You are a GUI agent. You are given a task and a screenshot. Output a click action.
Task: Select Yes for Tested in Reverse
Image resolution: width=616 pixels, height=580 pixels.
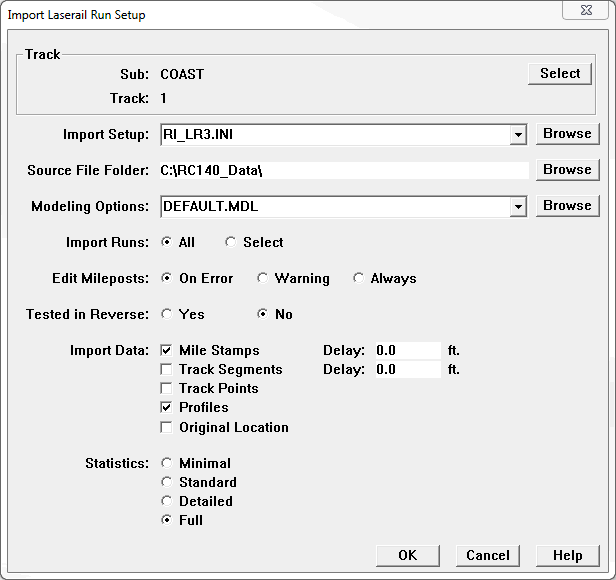[x=168, y=314]
